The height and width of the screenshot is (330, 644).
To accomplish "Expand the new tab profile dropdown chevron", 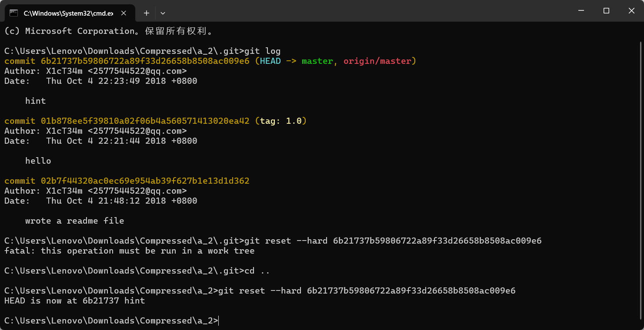I will click(x=163, y=13).
